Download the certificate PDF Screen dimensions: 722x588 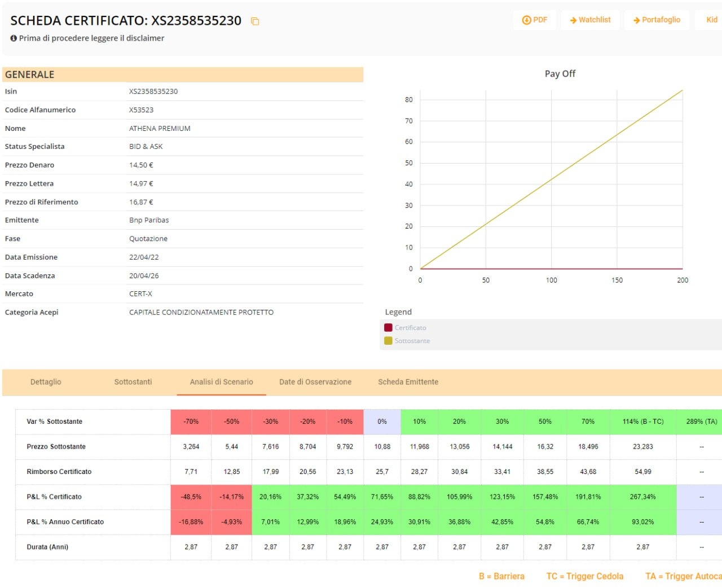(535, 20)
